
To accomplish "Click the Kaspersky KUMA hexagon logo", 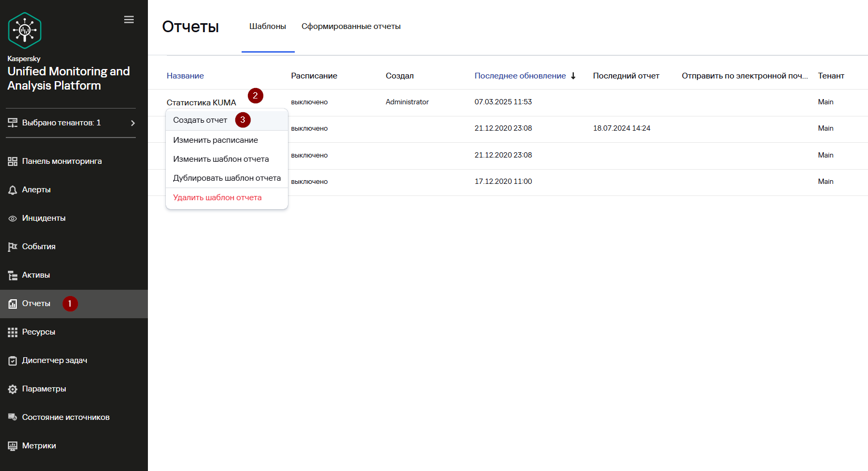I will click(x=25, y=31).
